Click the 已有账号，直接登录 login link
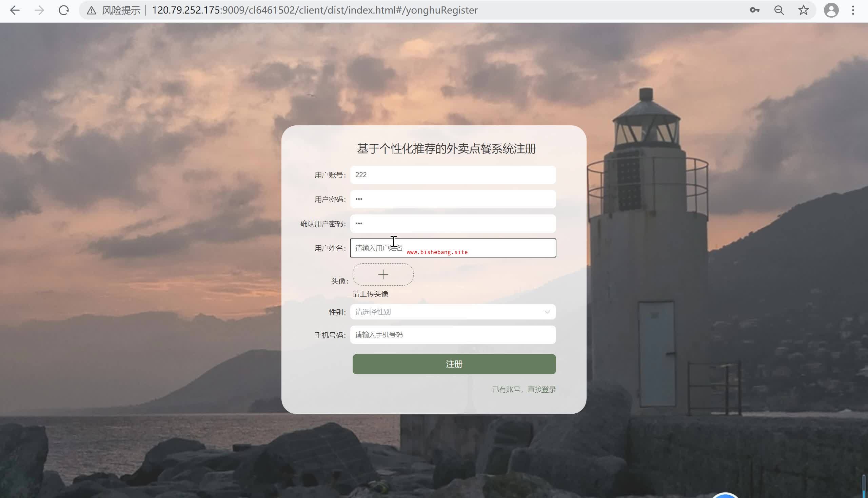Image resolution: width=868 pixels, height=498 pixels. point(524,390)
